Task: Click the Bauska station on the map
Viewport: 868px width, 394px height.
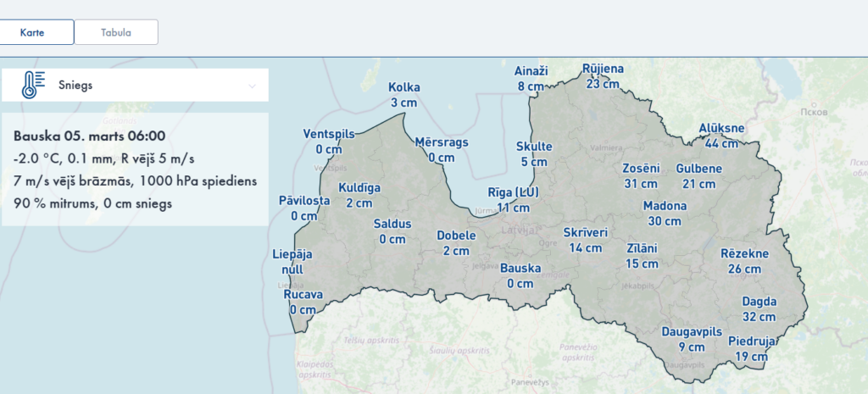Action: click(x=520, y=275)
